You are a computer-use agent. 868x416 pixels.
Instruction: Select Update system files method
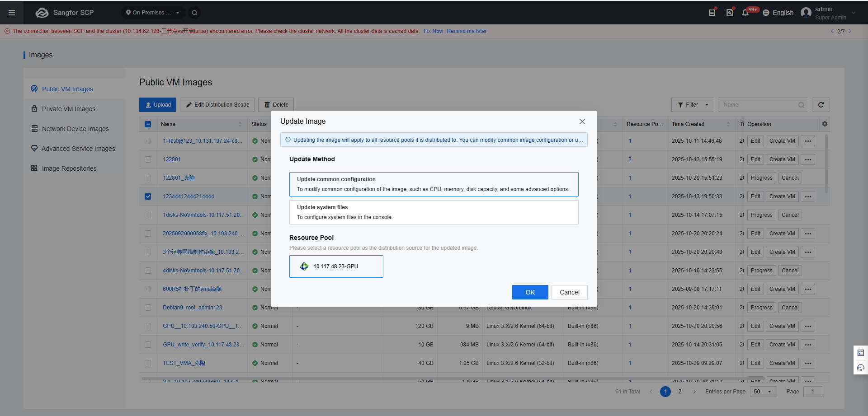tap(434, 212)
